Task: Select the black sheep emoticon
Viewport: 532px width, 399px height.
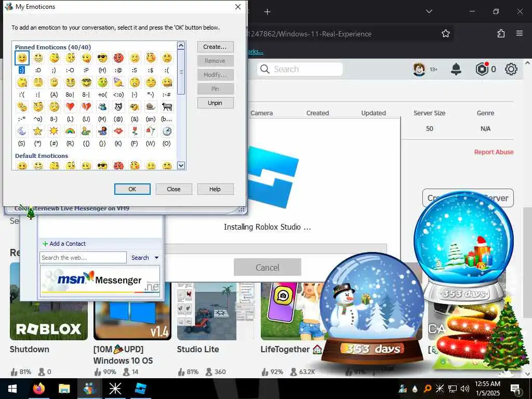Action: pyautogui.click(x=167, y=107)
